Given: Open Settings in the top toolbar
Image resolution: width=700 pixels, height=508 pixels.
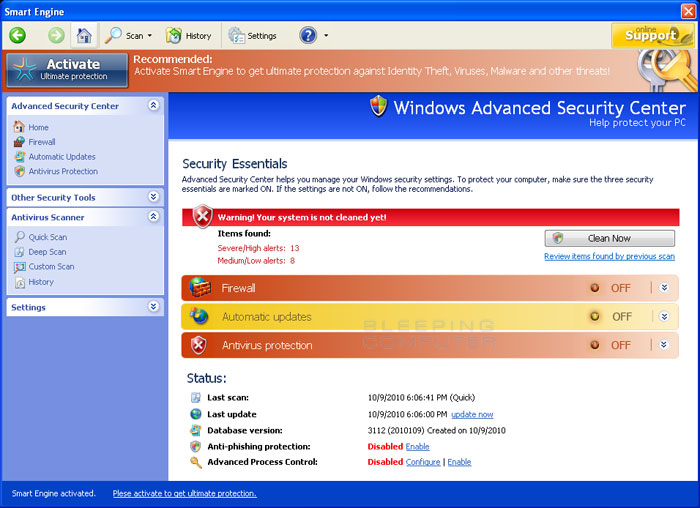Looking at the screenshot, I should [x=252, y=35].
